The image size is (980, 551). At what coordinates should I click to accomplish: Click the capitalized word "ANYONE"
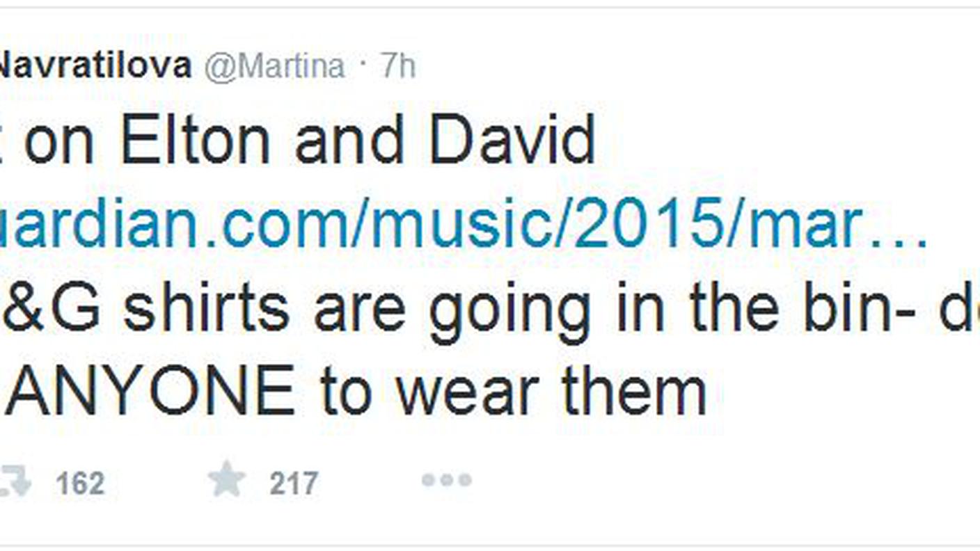(150, 391)
